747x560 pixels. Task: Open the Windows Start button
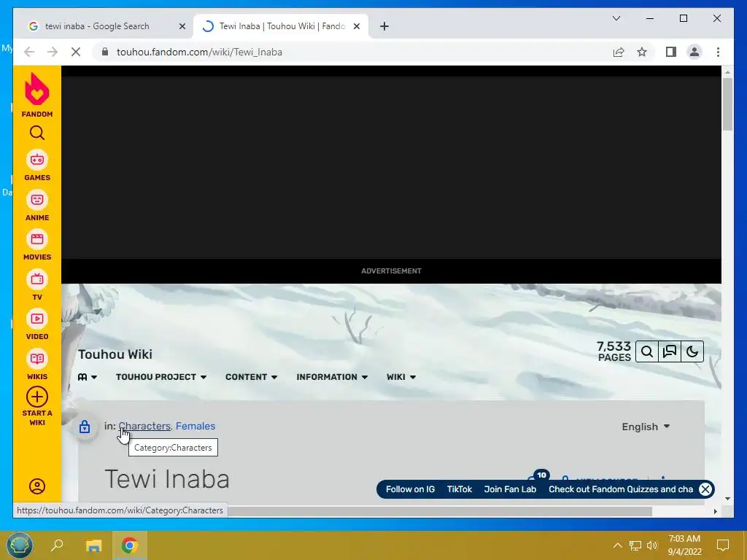tap(19, 545)
